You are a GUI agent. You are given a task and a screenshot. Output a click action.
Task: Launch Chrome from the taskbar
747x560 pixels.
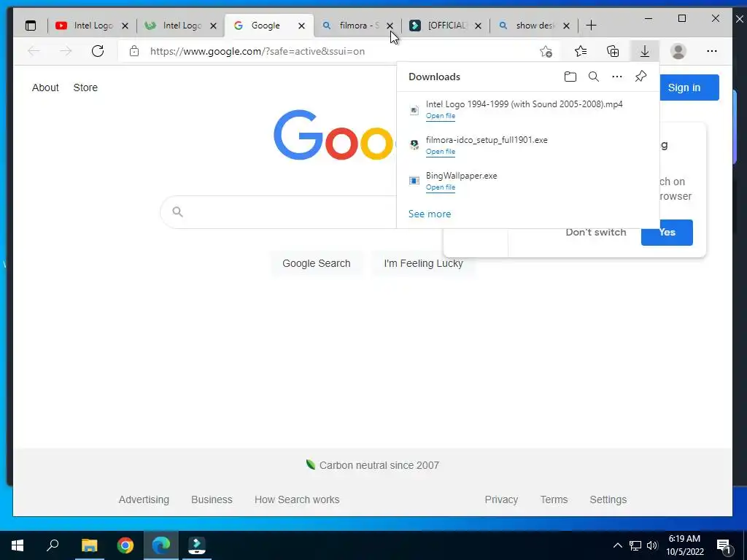tap(125, 545)
